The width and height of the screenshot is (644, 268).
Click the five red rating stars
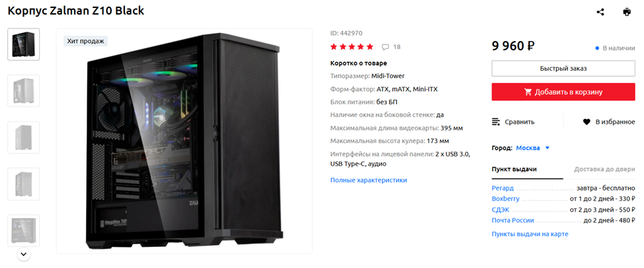[x=352, y=47]
